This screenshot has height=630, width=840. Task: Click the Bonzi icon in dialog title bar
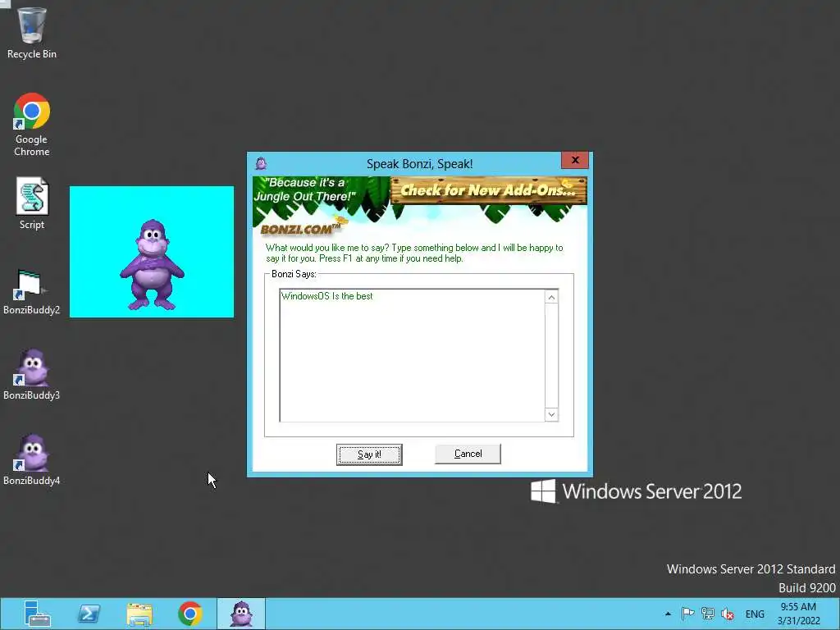(261, 163)
